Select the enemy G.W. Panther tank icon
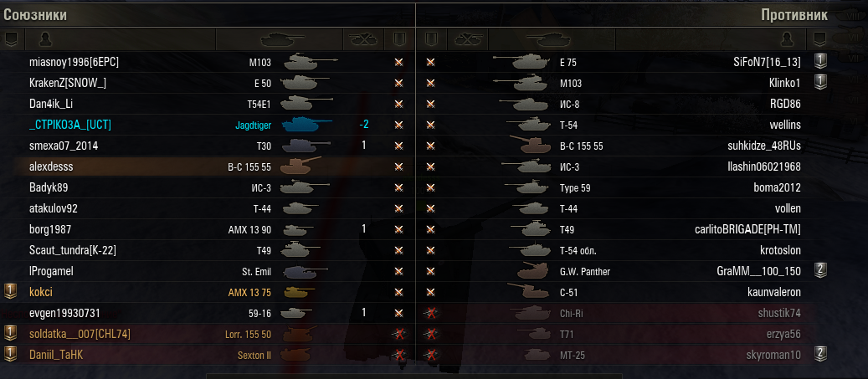Image resolution: width=868 pixels, height=379 pixels. pyautogui.click(x=532, y=270)
